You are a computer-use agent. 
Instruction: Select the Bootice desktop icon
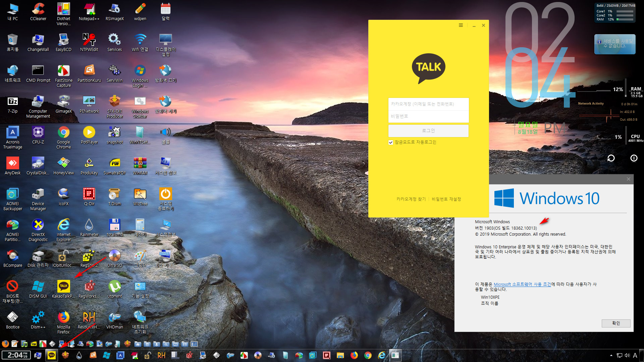pyautogui.click(x=12, y=320)
